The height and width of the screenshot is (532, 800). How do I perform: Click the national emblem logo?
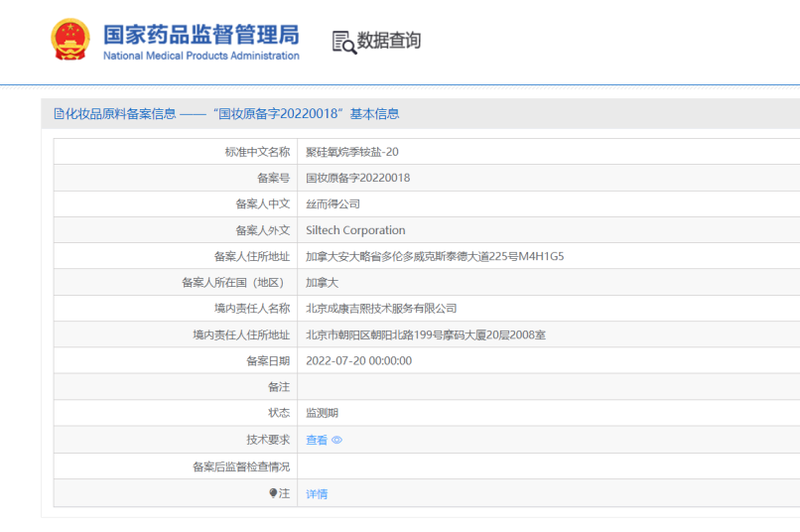[x=69, y=41]
